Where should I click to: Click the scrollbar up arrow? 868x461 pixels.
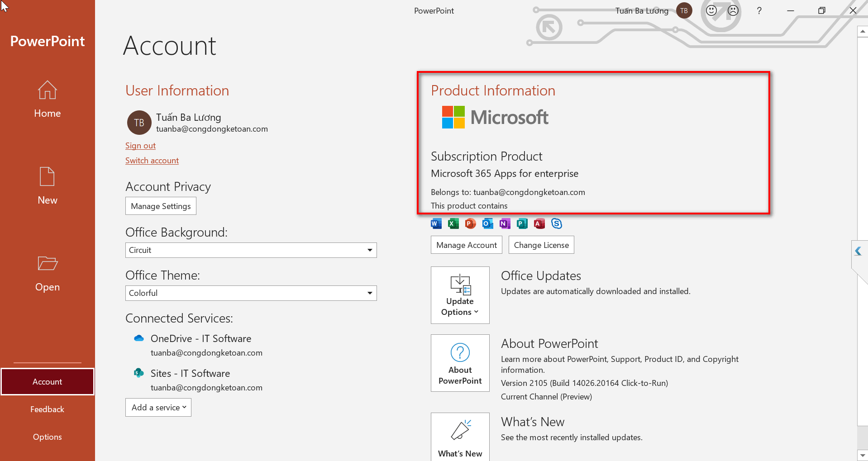click(x=863, y=31)
